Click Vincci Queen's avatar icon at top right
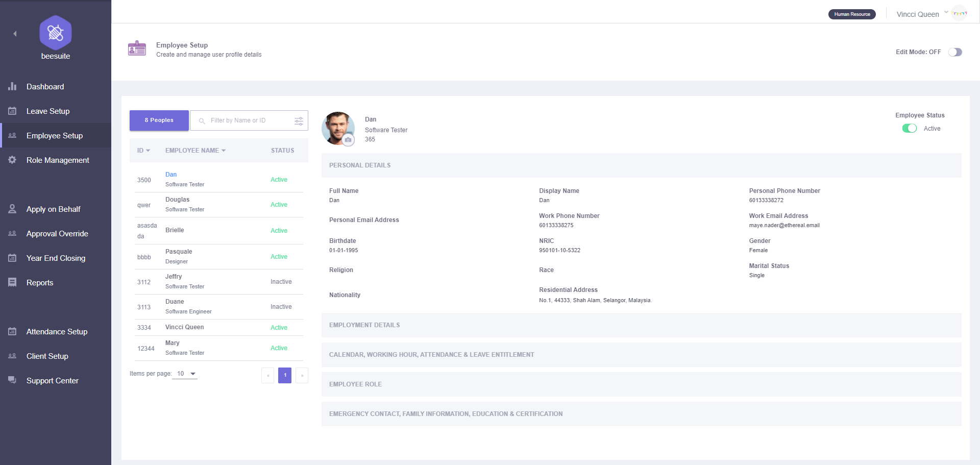The width and height of the screenshot is (980, 465). coord(960,13)
